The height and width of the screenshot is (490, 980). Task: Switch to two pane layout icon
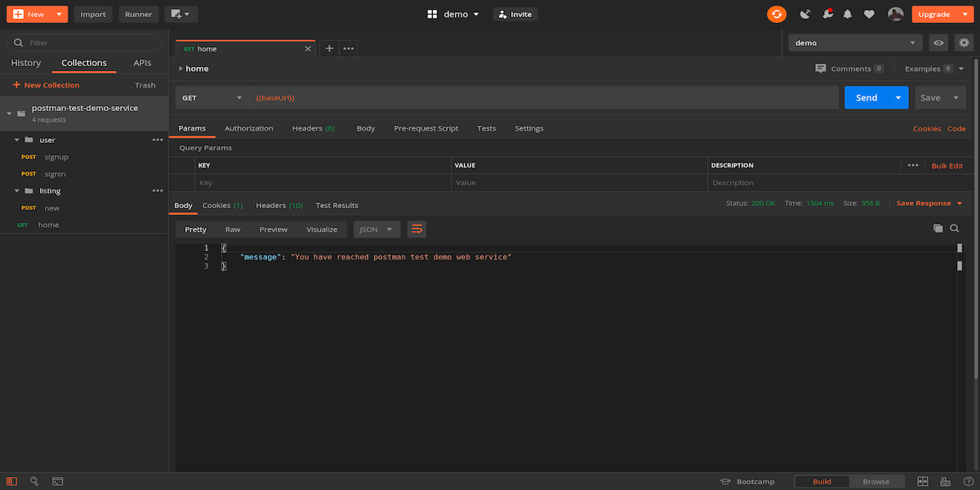[923, 481]
